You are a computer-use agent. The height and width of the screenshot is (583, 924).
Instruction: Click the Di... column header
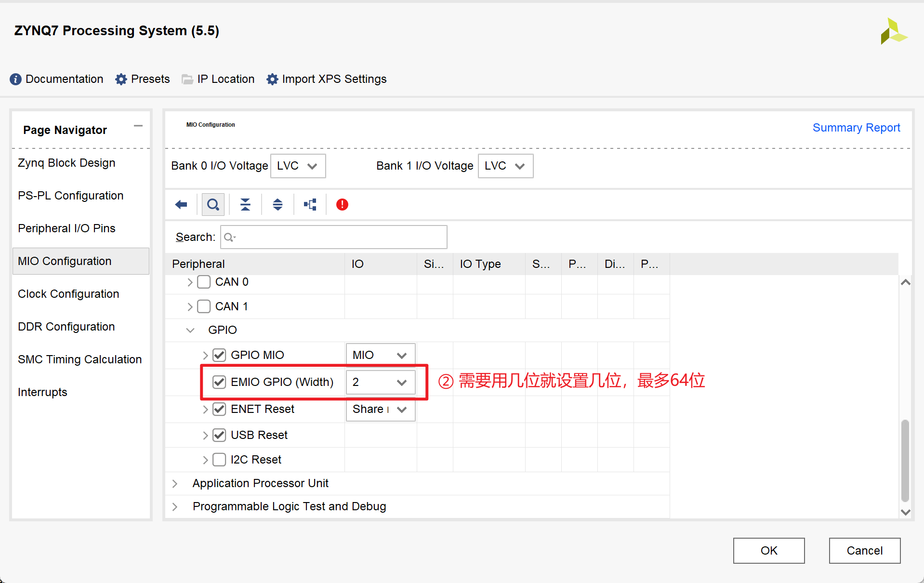(x=616, y=264)
